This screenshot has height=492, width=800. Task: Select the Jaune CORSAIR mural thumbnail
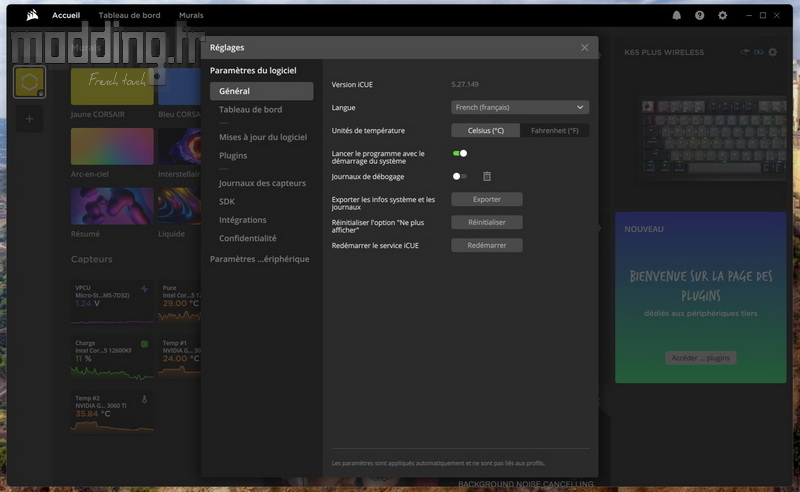112,87
